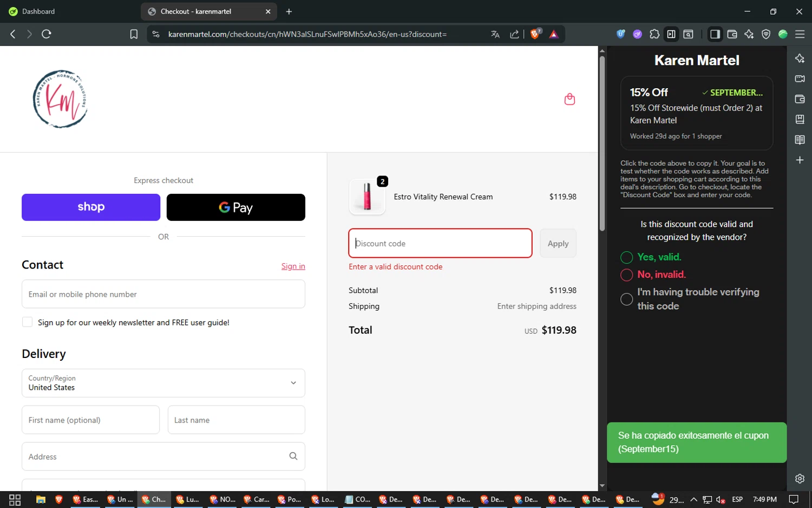Screen dimensions: 812x508
Task: Focus the Email or mobile phone field
Action: click(x=163, y=294)
